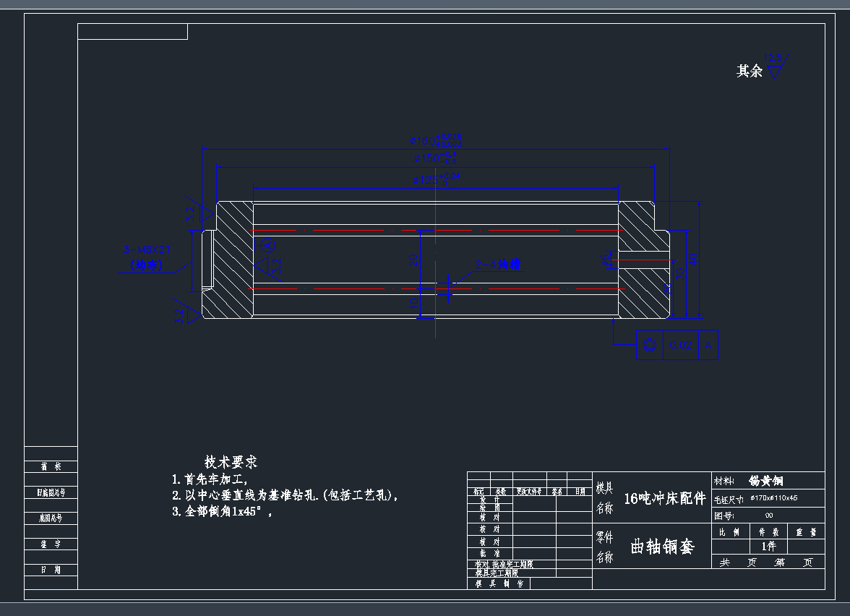Click the empty rectangle at the frame's top-left
This screenshot has width=850, height=616.
133,32
